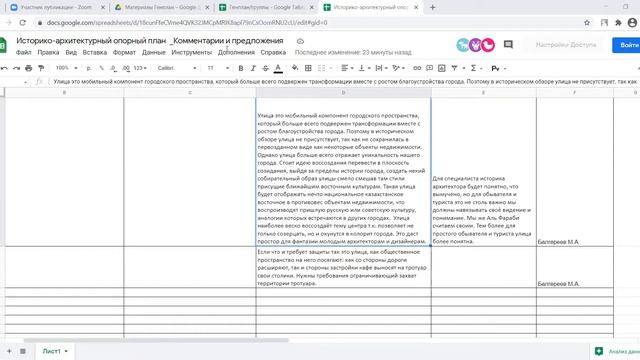Bookmark this page with the star icon

587,23
